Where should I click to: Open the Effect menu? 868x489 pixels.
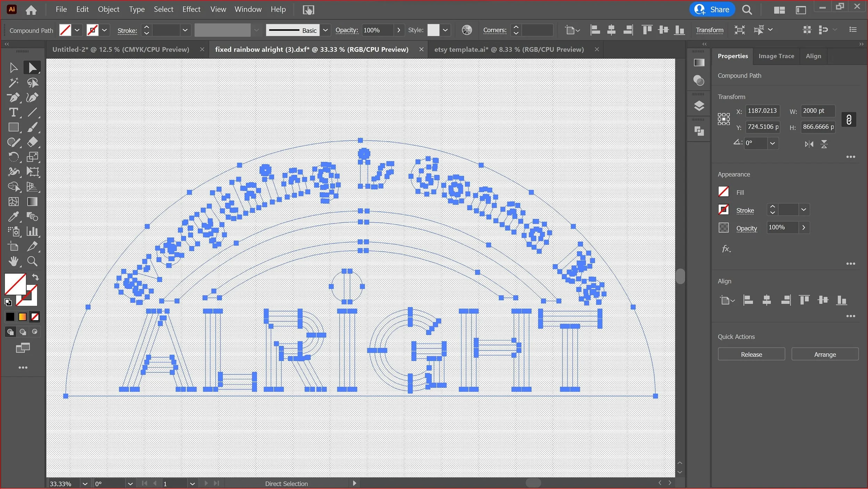[x=191, y=9]
